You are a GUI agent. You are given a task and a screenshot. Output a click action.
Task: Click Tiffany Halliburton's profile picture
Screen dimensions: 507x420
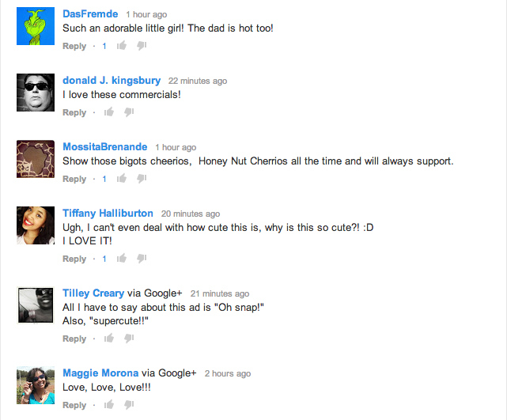click(36, 225)
